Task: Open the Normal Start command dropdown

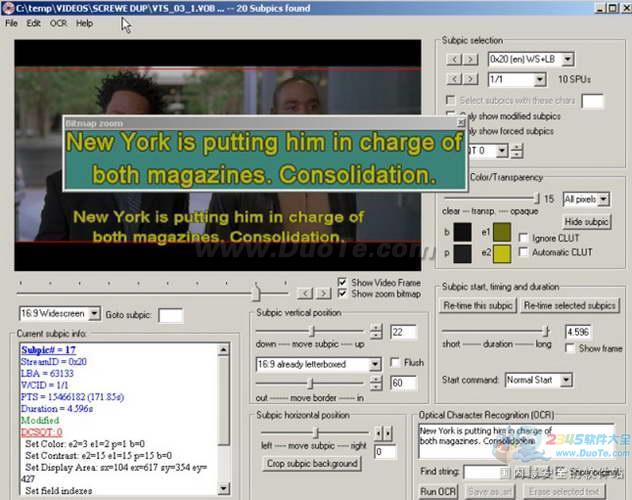Action: click(566, 380)
